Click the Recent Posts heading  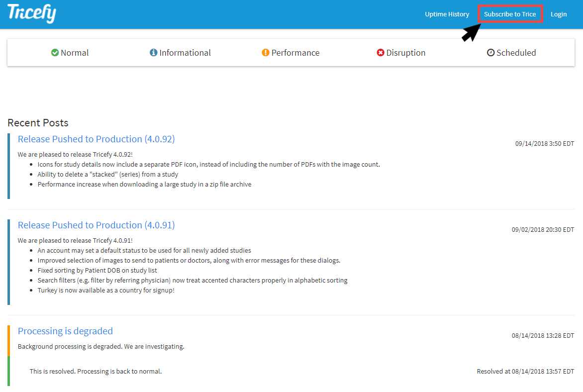(x=38, y=123)
